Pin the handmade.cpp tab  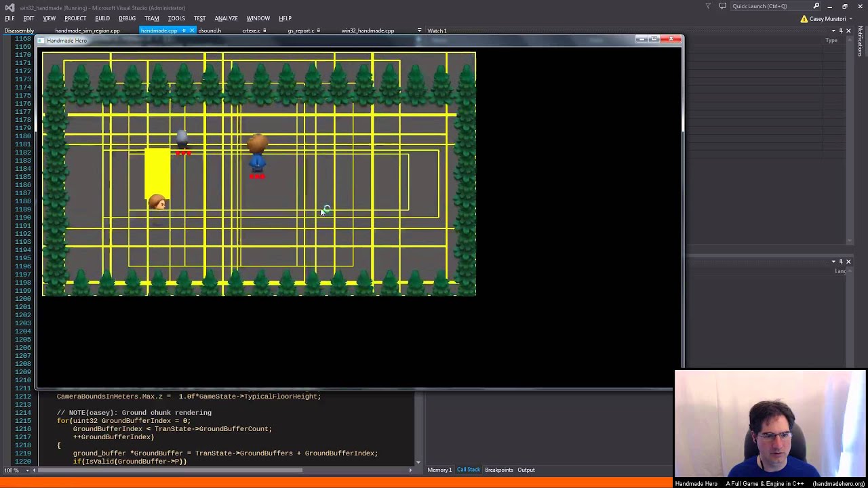184,30
